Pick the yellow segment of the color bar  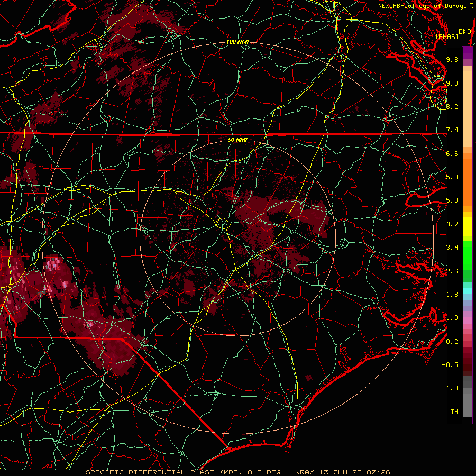pos(467,226)
